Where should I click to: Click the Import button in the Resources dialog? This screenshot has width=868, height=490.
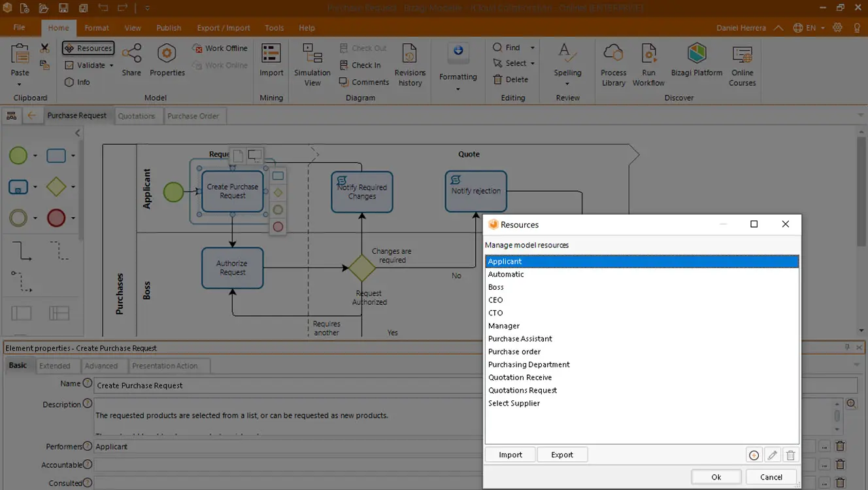(x=510, y=455)
